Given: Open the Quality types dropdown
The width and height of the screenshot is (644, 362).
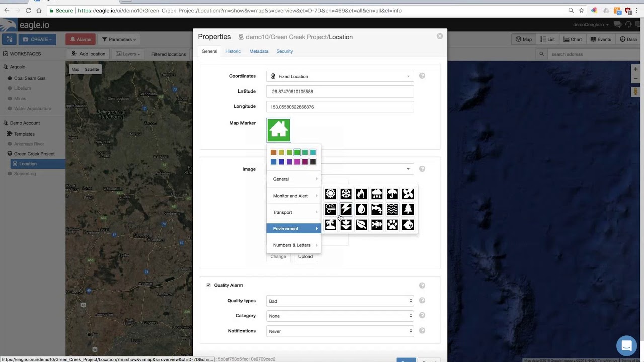Looking at the screenshot, I should [340, 301].
